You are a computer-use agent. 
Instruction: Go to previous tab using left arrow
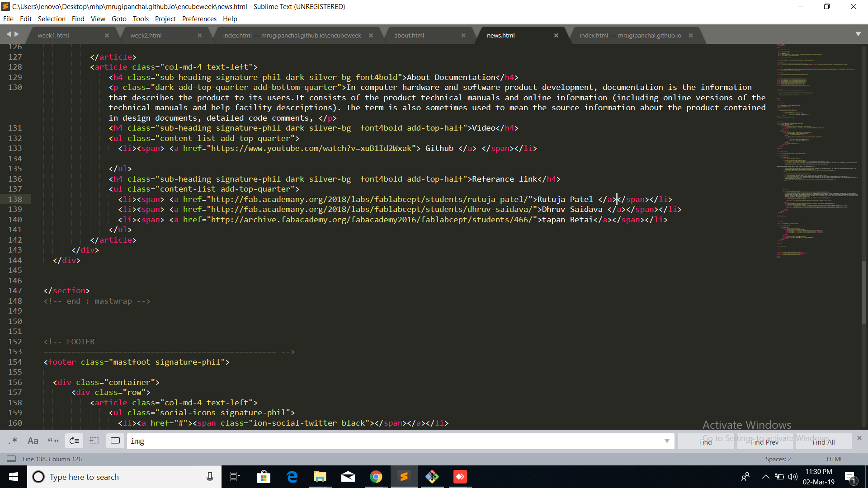click(9, 34)
